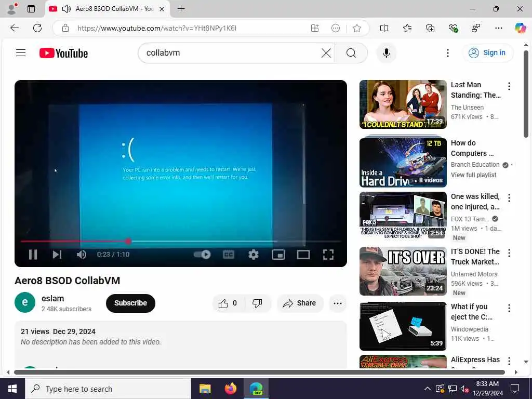The width and height of the screenshot is (532, 399).
Task: Pause the video playback
Action: pyautogui.click(x=33, y=255)
